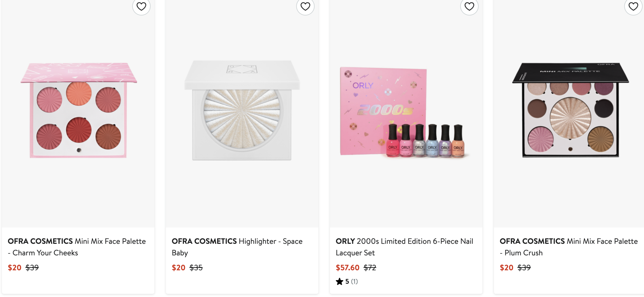
Task: Click the $20 price under Charm Your Cheeks
Action: [x=15, y=268]
